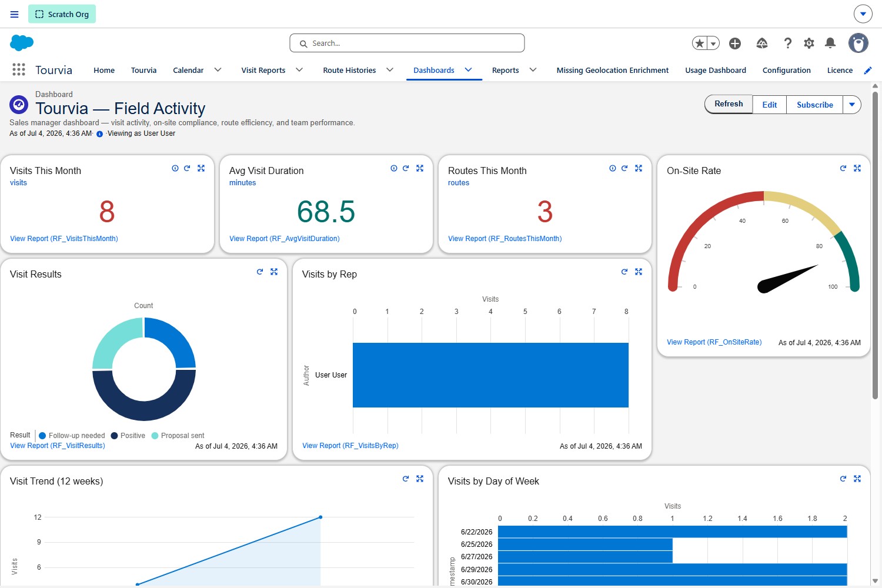Click the Edit dashboard button
The image size is (882, 588).
click(x=770, y=105)
